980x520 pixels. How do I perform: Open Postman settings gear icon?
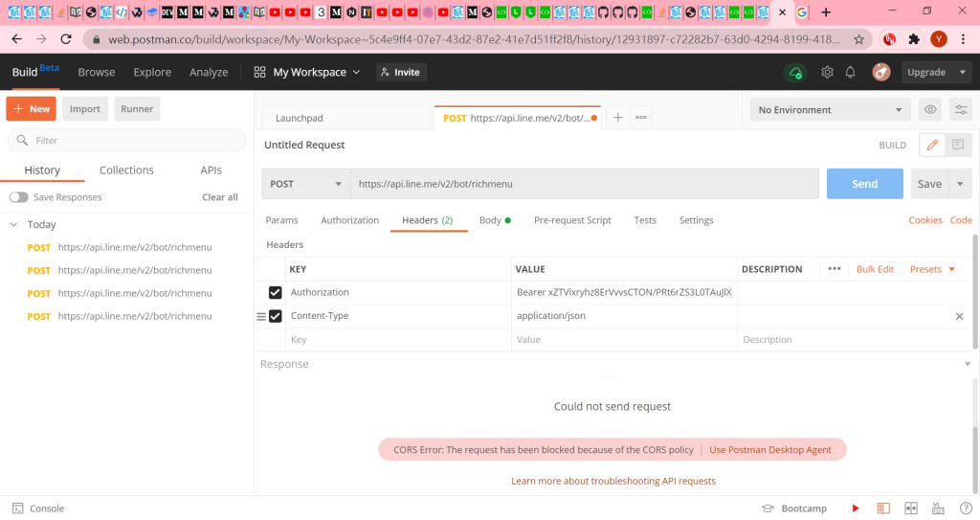pyautogui.click(x=827, y=72)
